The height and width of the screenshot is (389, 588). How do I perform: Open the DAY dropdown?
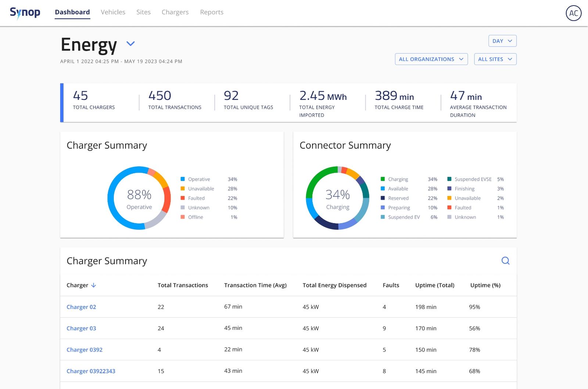click(x=502, y=41)
